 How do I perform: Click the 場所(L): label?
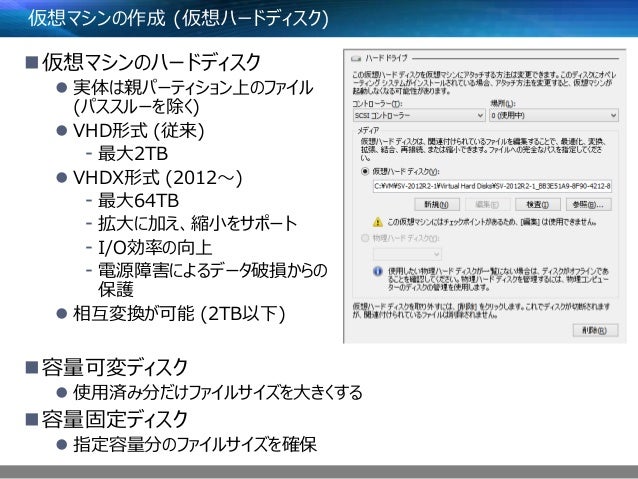(x=503, y=104)
